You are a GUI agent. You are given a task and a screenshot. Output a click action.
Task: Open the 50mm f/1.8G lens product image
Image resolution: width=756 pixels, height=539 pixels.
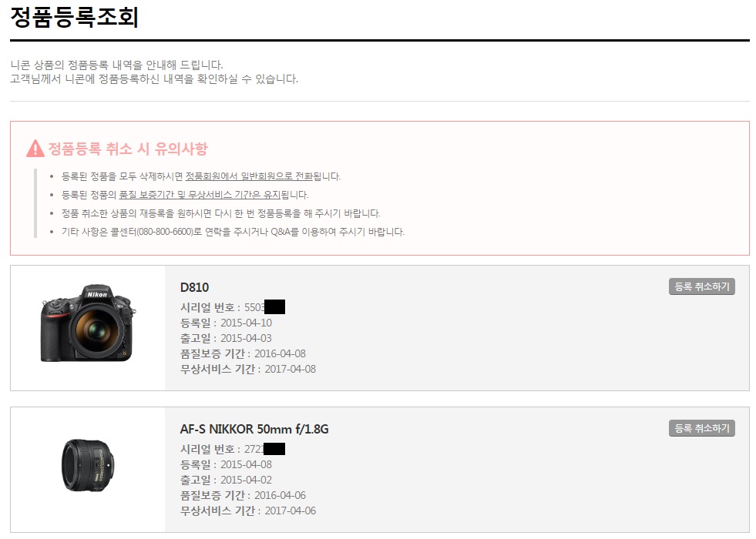coord(88,465)
